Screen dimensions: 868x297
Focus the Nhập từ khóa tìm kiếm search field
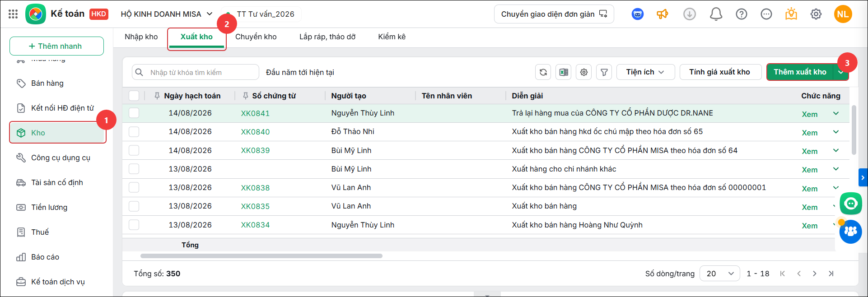(x=196, y=72)
